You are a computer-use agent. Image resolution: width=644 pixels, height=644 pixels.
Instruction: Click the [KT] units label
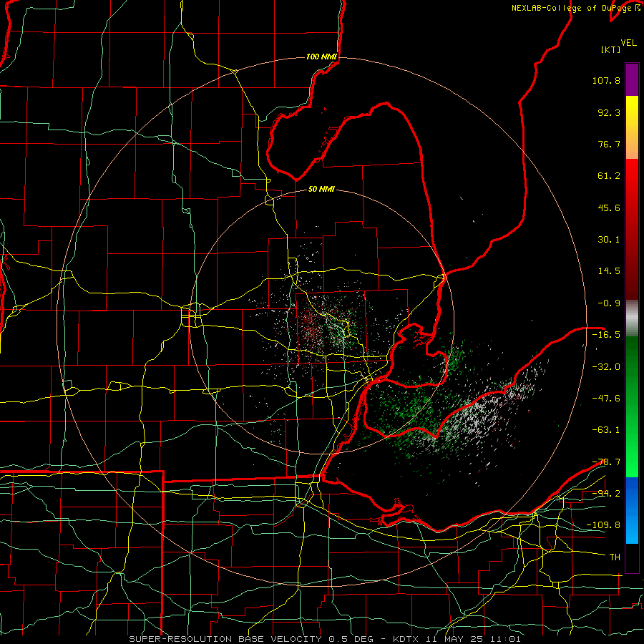(611, 49)
